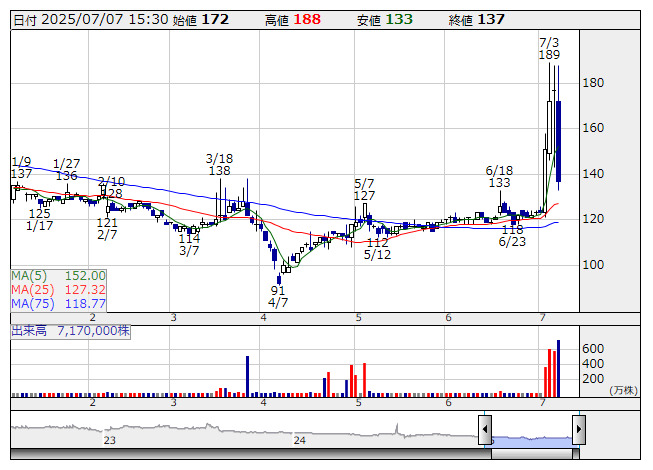Click the 終値 closing price value 137

[491, 20]
